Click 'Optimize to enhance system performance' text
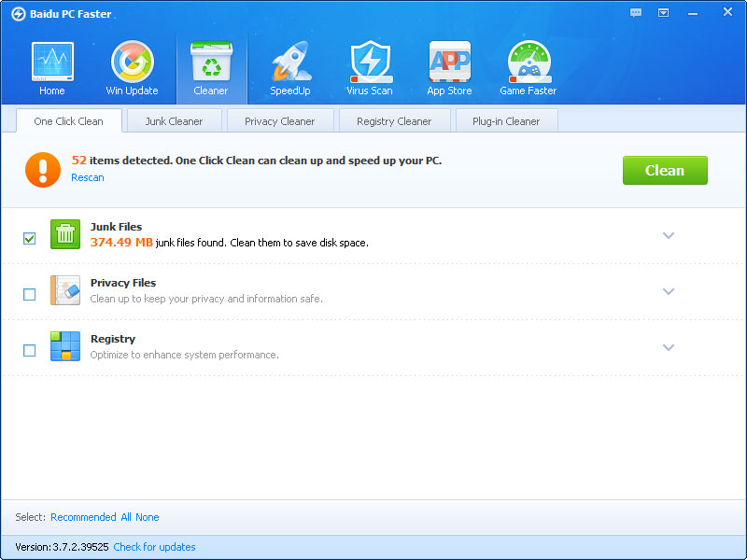 (185, 355)
